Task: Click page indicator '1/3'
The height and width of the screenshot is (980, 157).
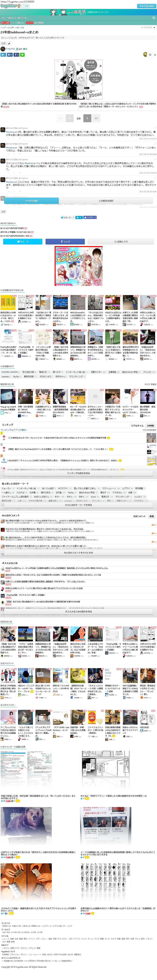Action: coord(79,118)
